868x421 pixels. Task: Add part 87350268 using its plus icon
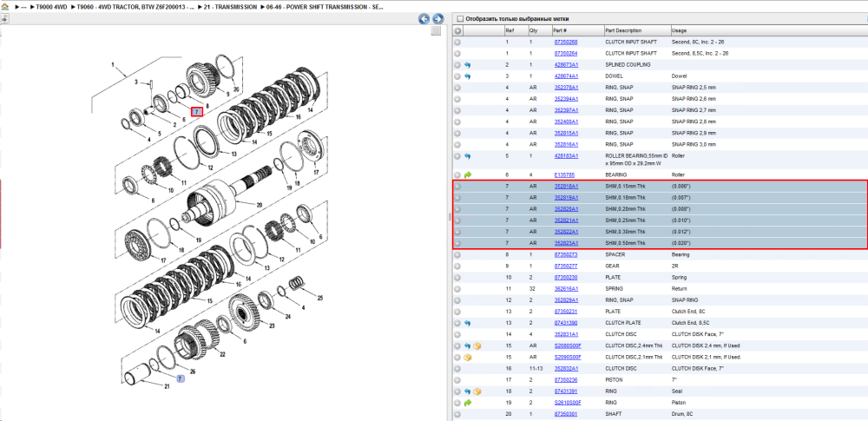[457, 42]
